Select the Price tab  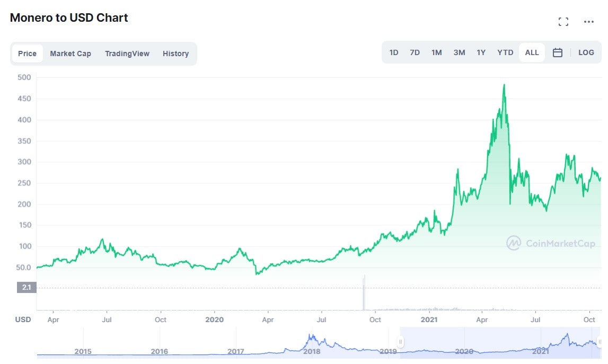(27, 53)
